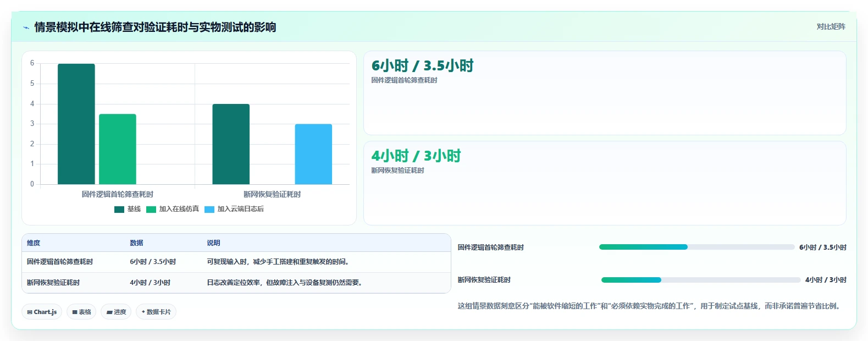Click the footnote starting 这组情景数据刻意区分
This screenshot has width=868, height=341.
650,306
